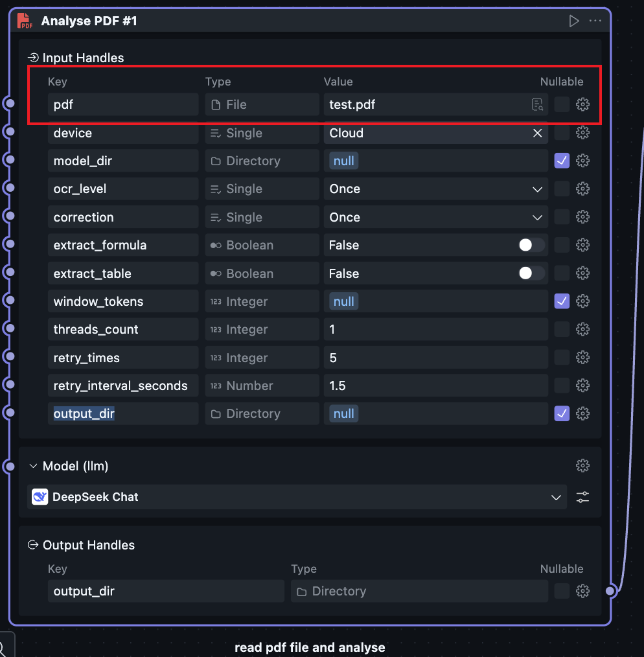Clear the Cloud value with X icon
Image resolution: width=644 pixels, height=657 pixels.
pos(537,133)
